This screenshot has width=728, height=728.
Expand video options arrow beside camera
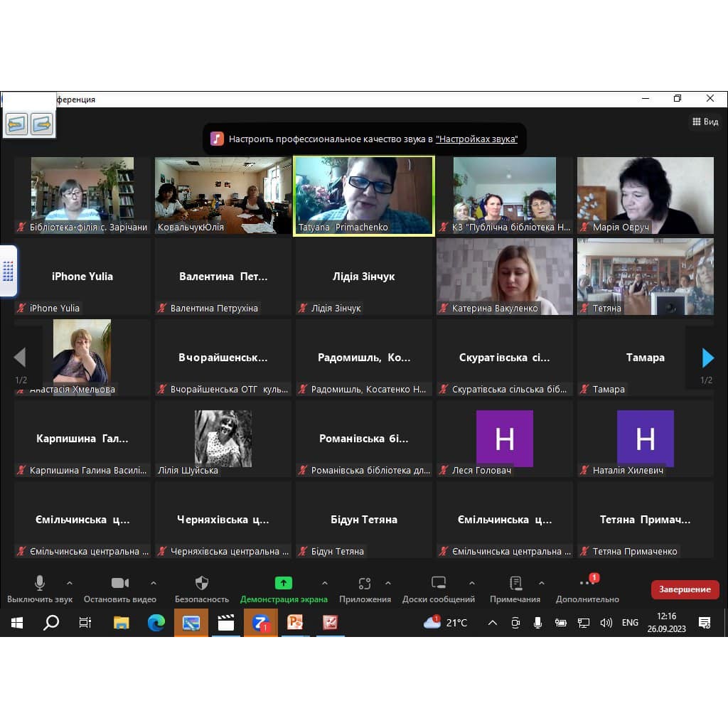153,583
